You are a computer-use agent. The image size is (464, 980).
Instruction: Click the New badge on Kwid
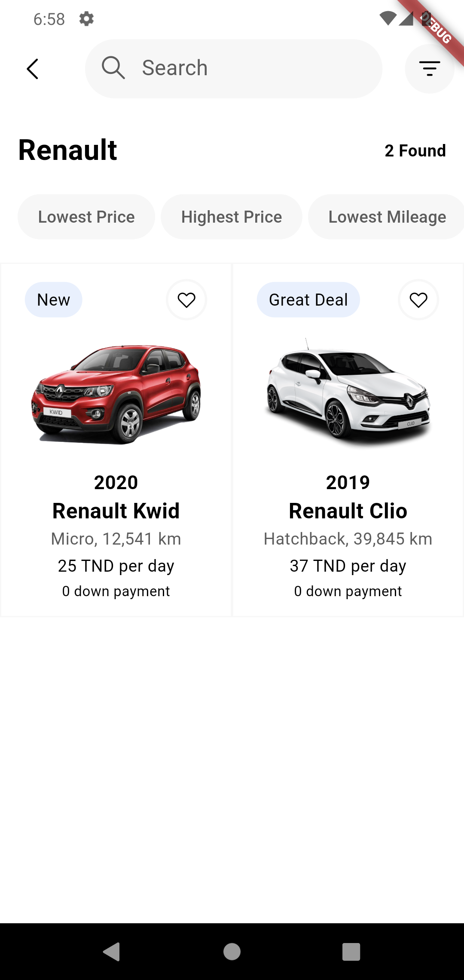[54, 300]
